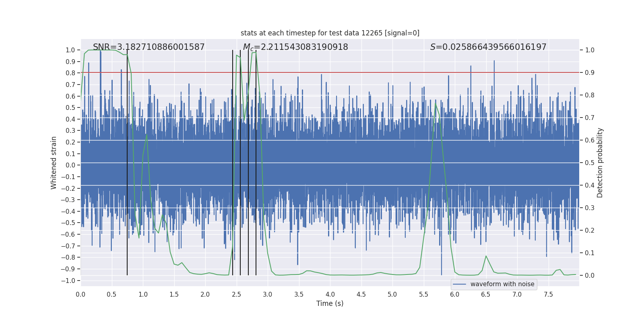This screenshot has width=644, height=322.
Task: Click the 'waveform with noise' legend label
Action: (502, 284)
